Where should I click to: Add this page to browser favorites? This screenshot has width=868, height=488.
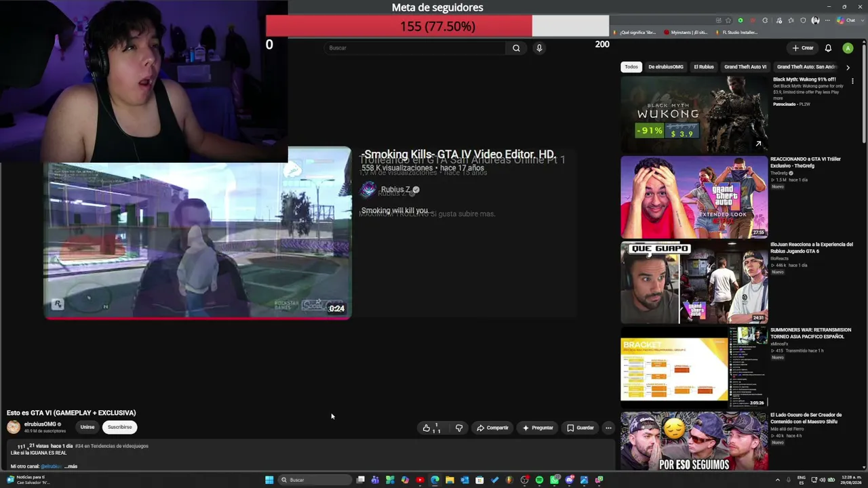coord(728,20)
